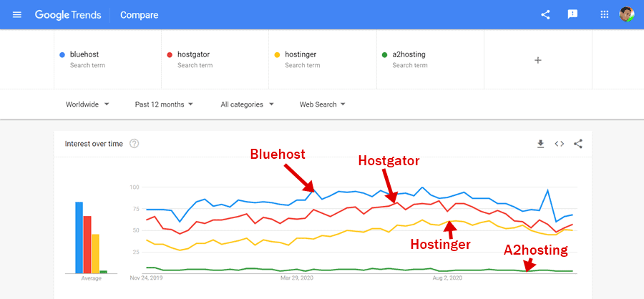This screenshot has height=299, width=644.
Task: Open the Web Search type dropdown
Action: coord(322,104)
